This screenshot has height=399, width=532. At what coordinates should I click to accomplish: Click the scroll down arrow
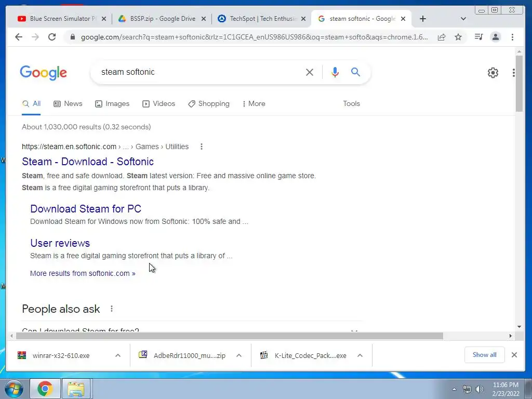tap(519, 327)
